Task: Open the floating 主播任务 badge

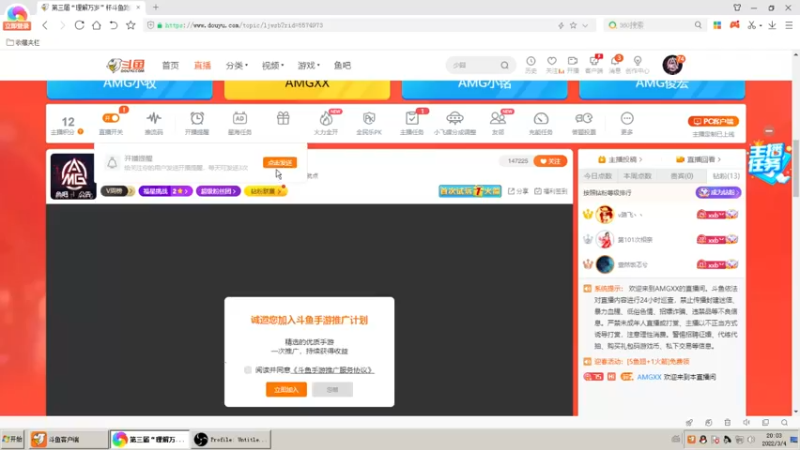Action: (x=768, y=163)
